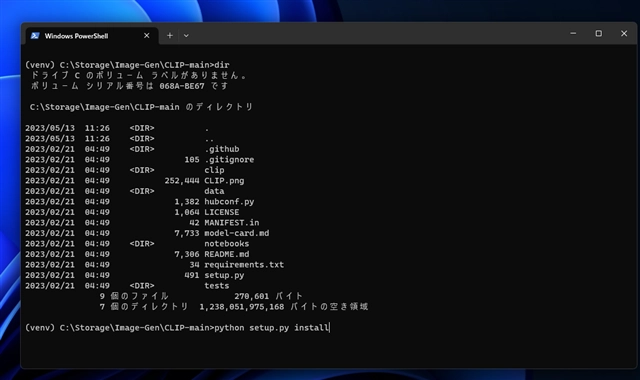Select the Windows PowerShell tab
Image resolution: width=640 pixels, height=380 pixels.
coord(91,36)
